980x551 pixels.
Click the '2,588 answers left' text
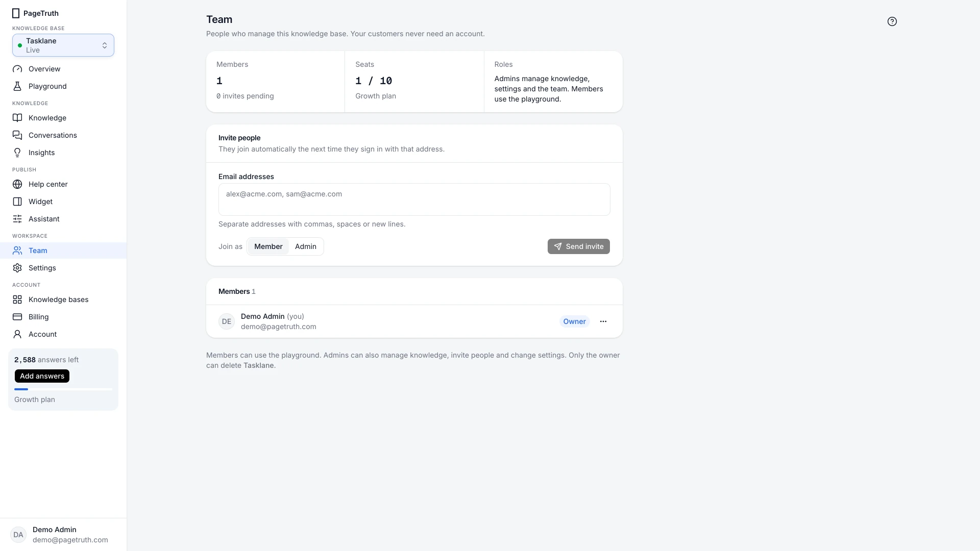coord(46,360)
